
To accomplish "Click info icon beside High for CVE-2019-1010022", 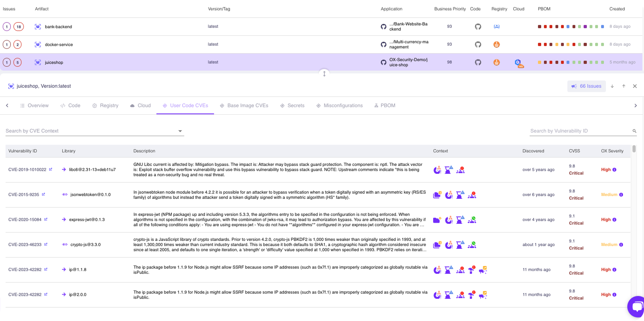I will click(x=614, y=170).
